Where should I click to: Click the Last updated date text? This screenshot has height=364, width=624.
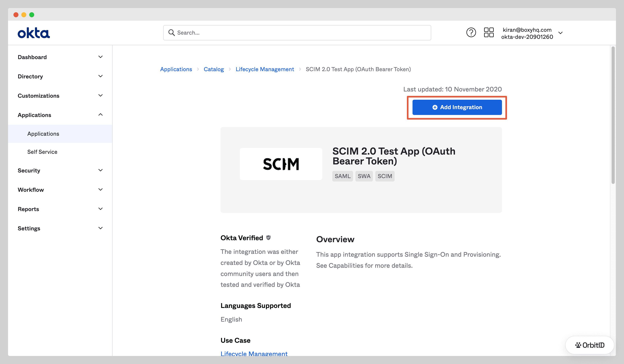452,89
